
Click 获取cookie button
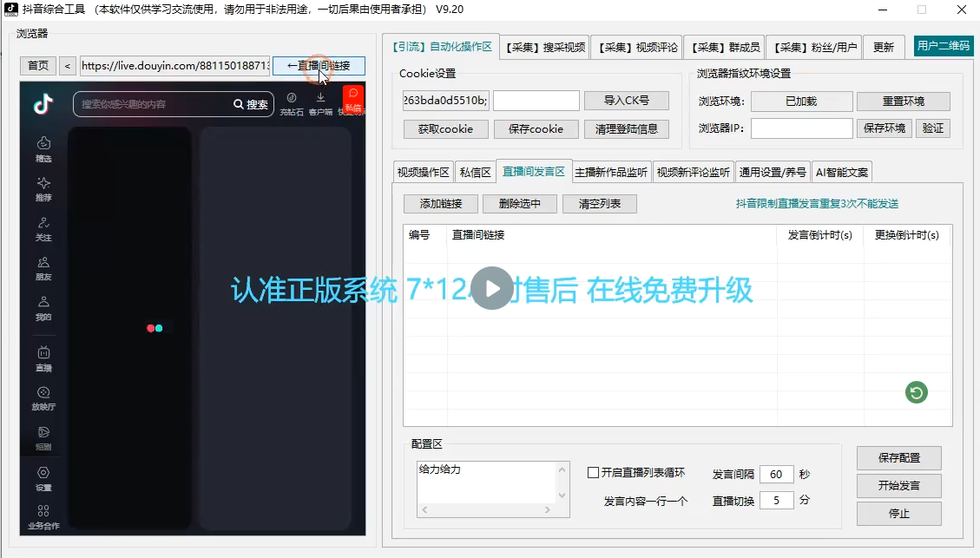point(445,129)
